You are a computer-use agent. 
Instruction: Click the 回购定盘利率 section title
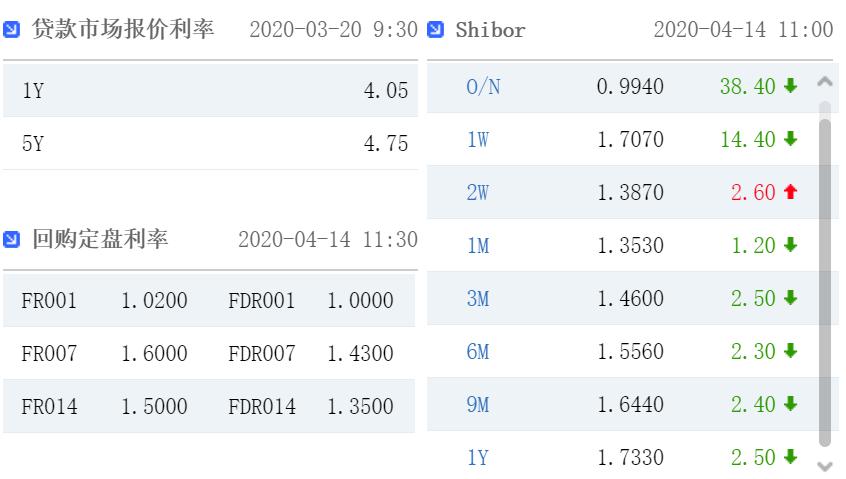click(x=100, y=239)
